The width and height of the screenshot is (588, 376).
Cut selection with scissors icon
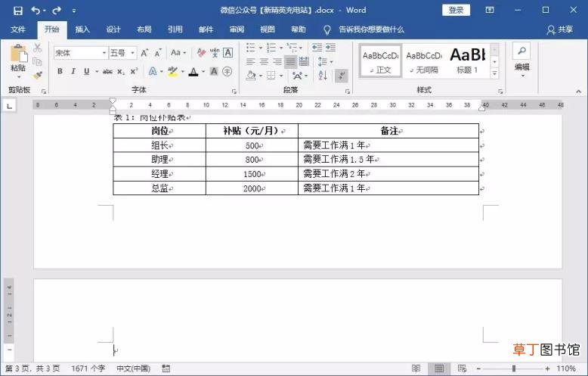[x=38, y=48]
